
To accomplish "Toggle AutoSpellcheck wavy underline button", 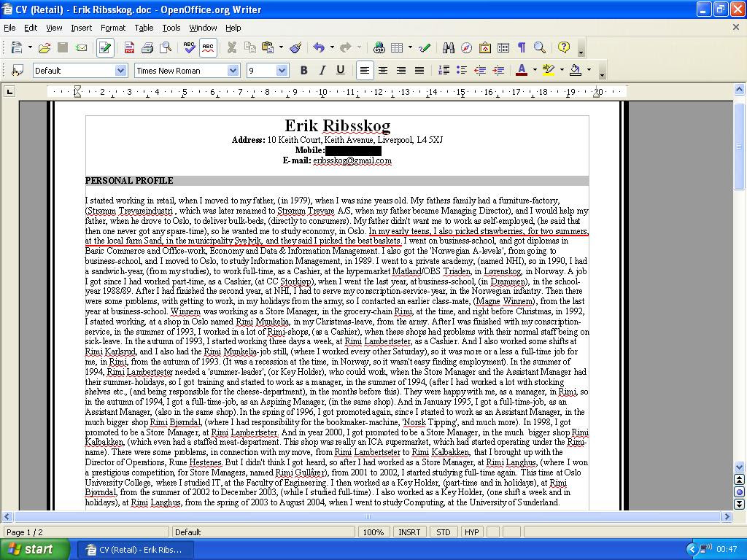I will point(208,47).
